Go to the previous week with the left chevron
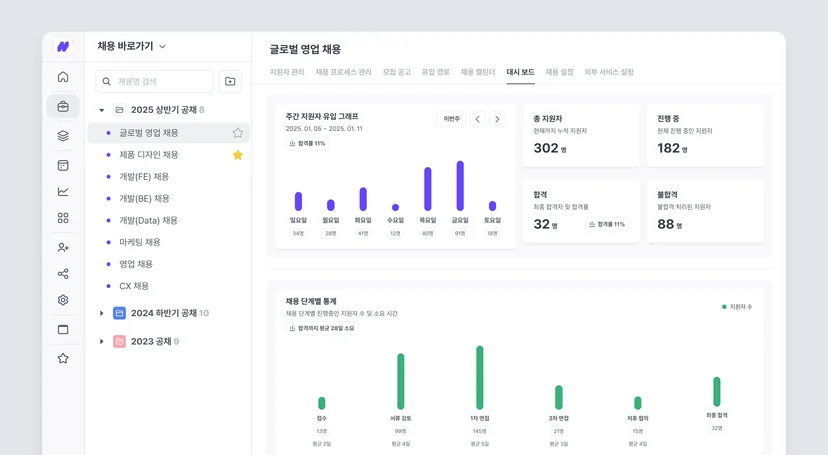 477,119
